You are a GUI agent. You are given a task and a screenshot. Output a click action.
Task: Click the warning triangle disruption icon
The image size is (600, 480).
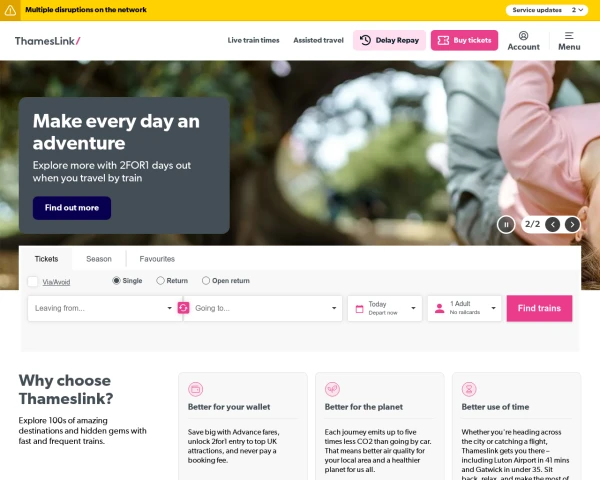(x=10, y=10)
